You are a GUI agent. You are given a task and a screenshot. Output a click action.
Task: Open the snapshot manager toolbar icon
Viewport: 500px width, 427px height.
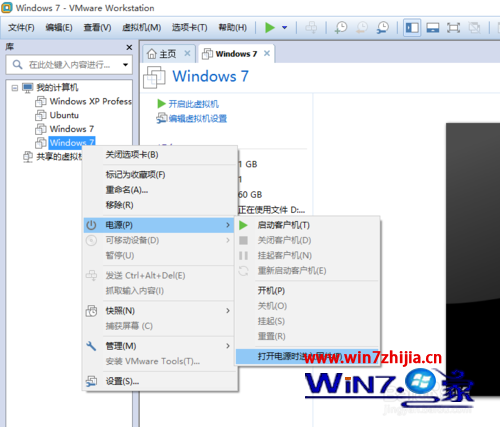click(383, 27)
